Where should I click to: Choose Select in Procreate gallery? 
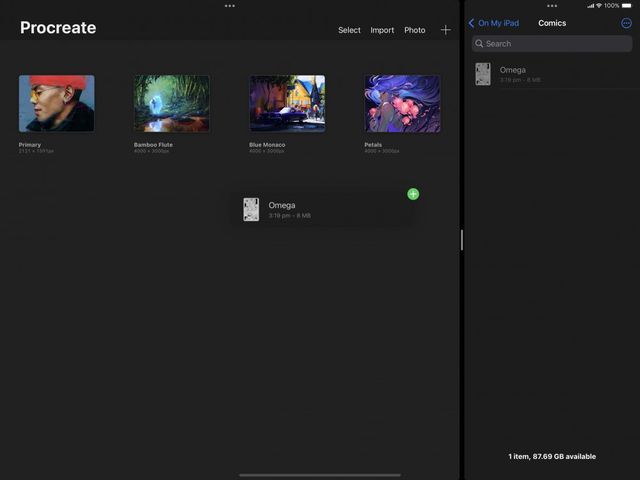click(349, 30)
